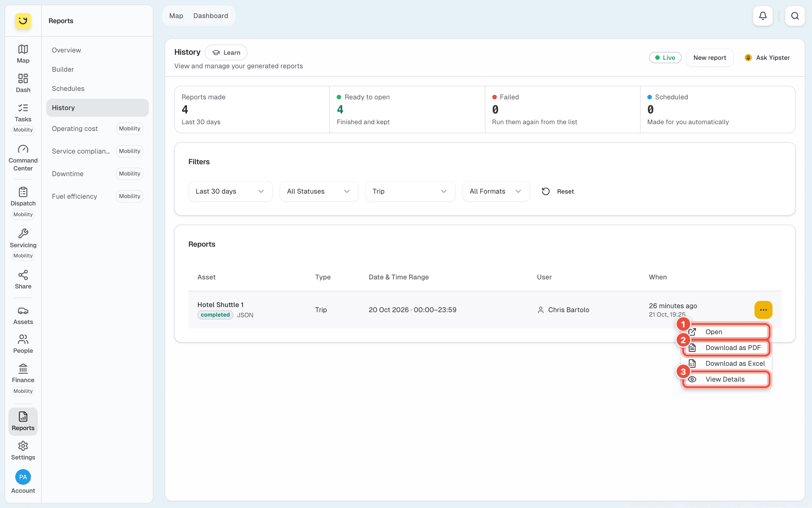812x508 pixels.
Task: Open Downtime report item
Action: (x=97, y=173)
